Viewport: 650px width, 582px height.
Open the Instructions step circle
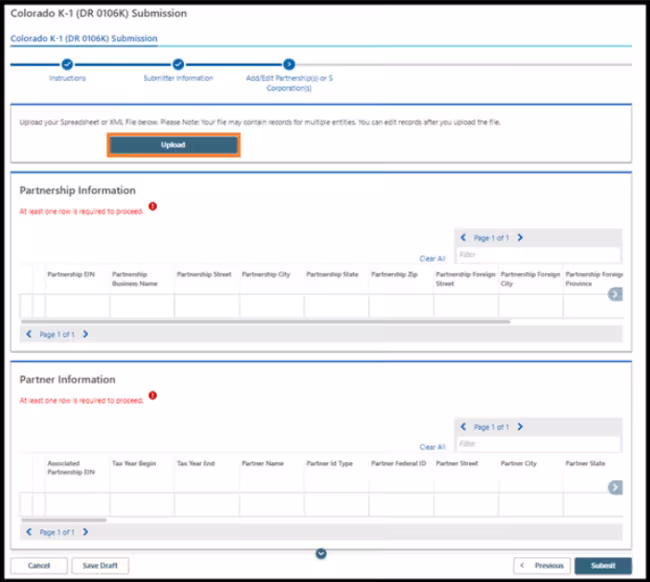click(67, 64)
